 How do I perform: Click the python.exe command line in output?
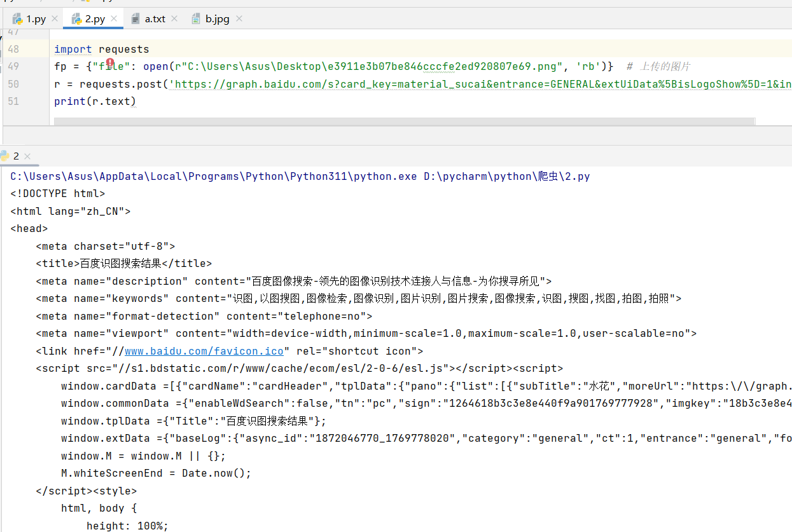pos(300,176)
